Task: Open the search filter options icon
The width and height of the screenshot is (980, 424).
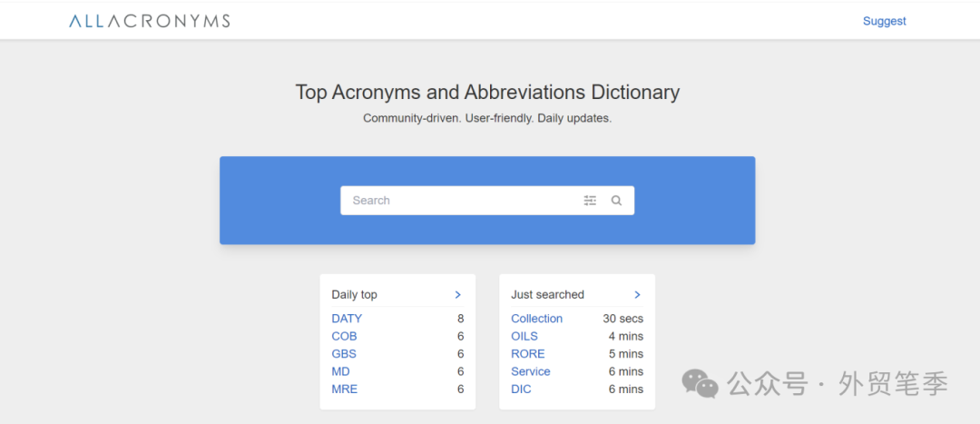Action: 590,201
